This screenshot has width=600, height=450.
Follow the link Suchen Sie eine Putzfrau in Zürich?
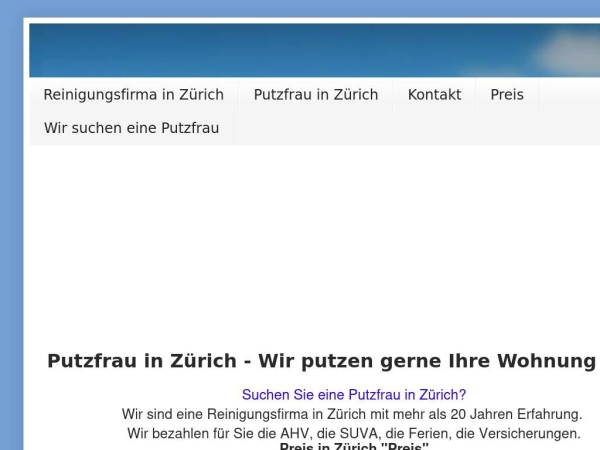(x=354, y=395)
